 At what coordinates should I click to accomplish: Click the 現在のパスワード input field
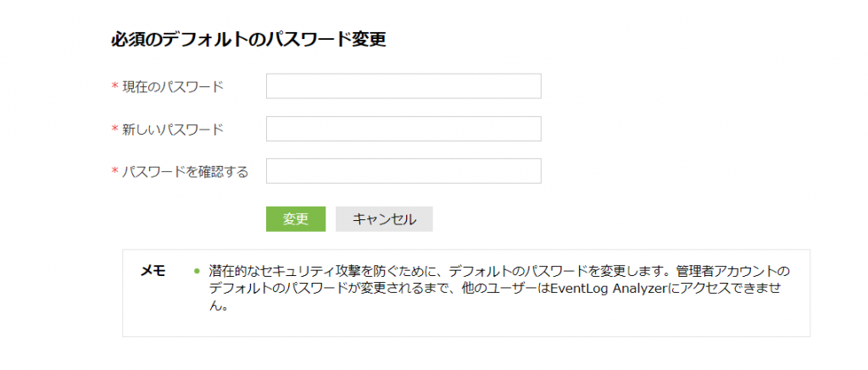click(x=403, y=86)
